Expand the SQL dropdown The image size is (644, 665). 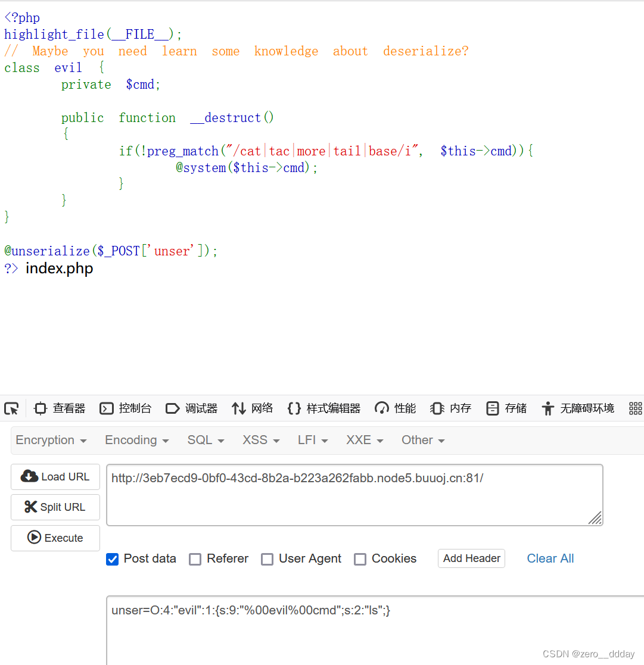[206, 440]
